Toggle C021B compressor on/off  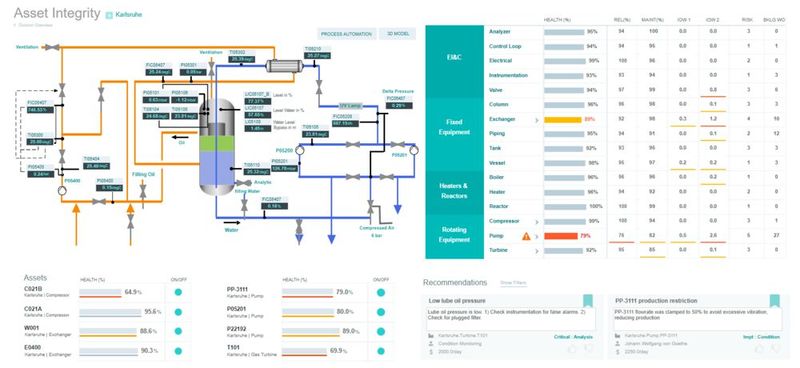pyautogui.click(x=178, y=292)
